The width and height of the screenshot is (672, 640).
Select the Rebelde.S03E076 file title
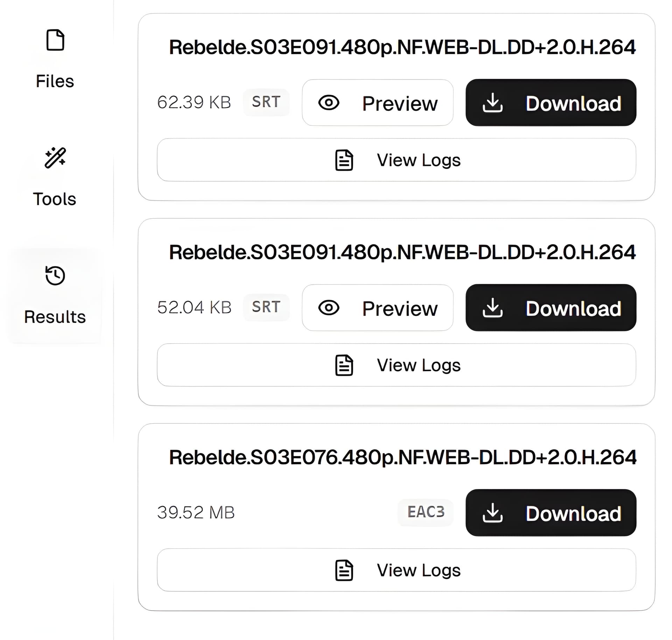[x=402, y=457]
